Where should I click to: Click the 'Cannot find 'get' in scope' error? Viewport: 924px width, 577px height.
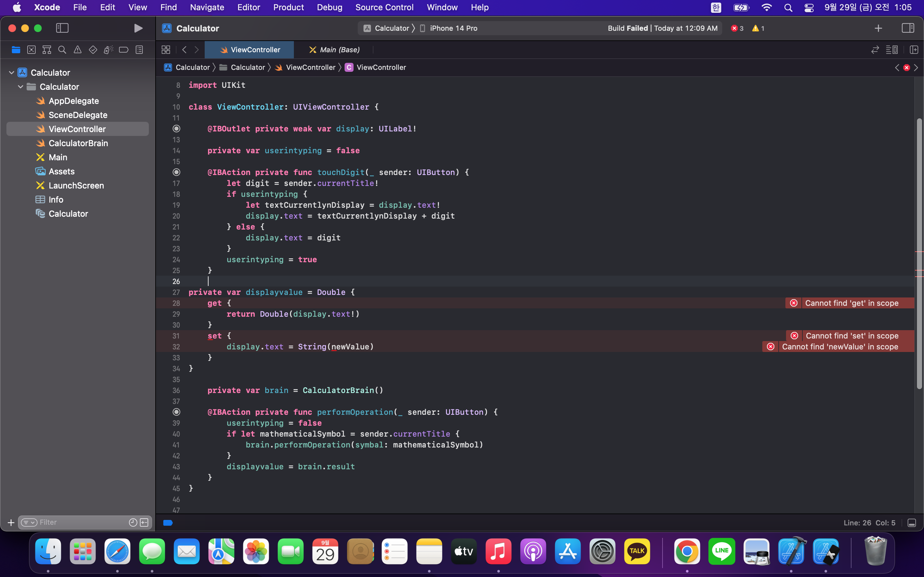click(x=851, y=303)
